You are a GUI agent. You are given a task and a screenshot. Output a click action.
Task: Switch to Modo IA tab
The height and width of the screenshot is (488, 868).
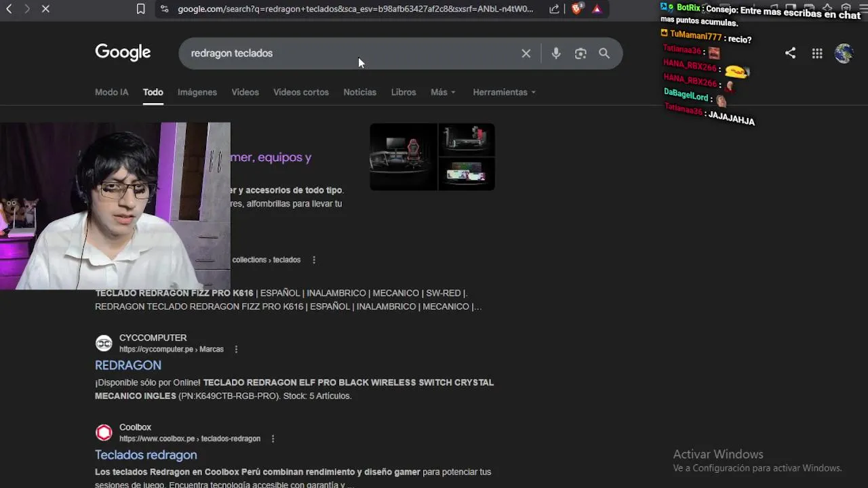pos(111,92)
